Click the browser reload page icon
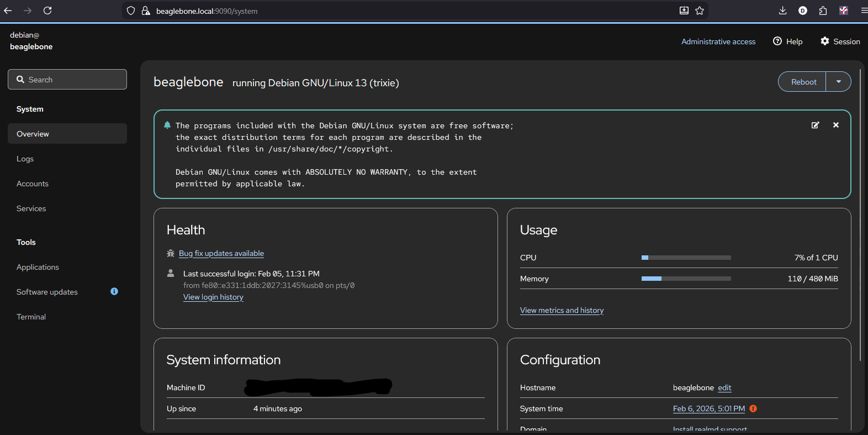The height and width of the screenshot is (435, 868). click(x=47, y=11)
